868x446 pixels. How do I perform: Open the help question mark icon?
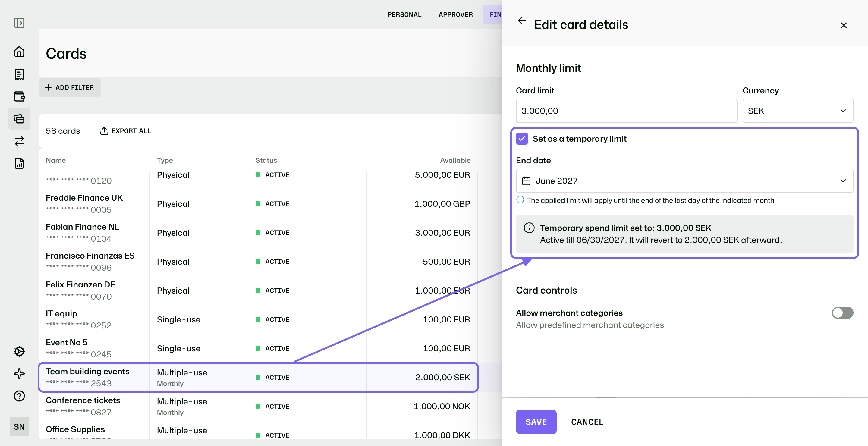point(19,396)
